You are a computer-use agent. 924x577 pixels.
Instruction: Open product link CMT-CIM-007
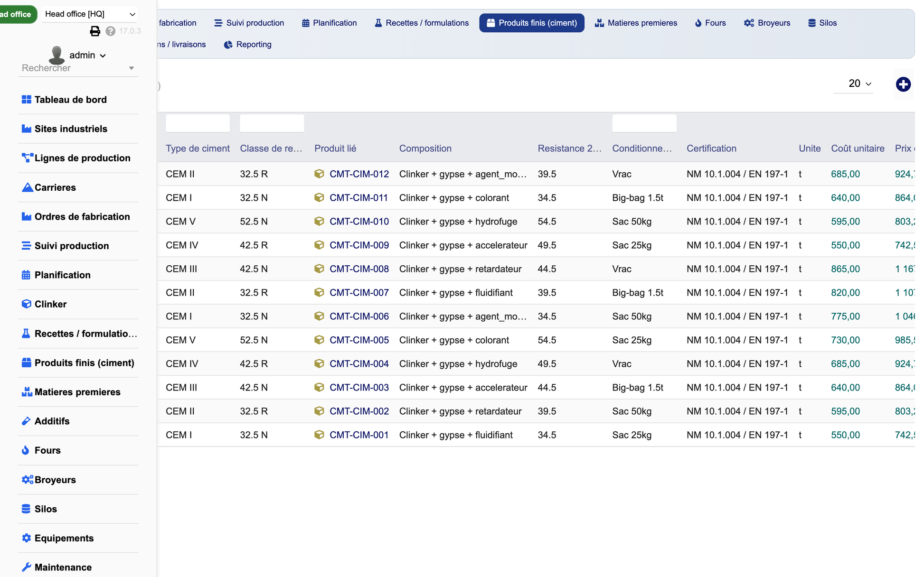click(359, 293)
